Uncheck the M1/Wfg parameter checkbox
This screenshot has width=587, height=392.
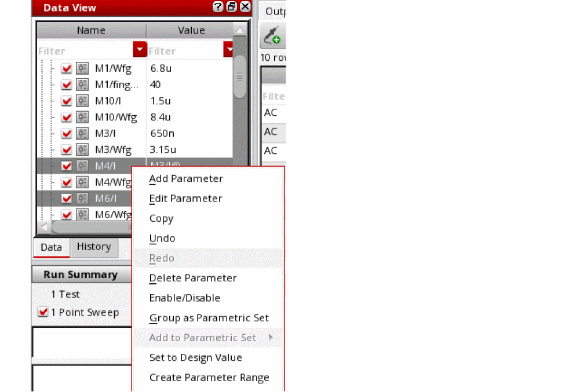(66, 68)
